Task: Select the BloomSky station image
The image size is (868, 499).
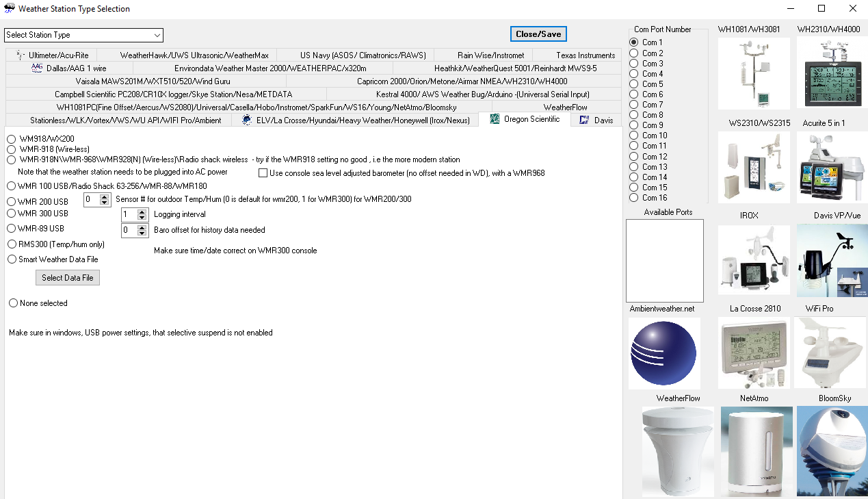Action: [832, 451]
